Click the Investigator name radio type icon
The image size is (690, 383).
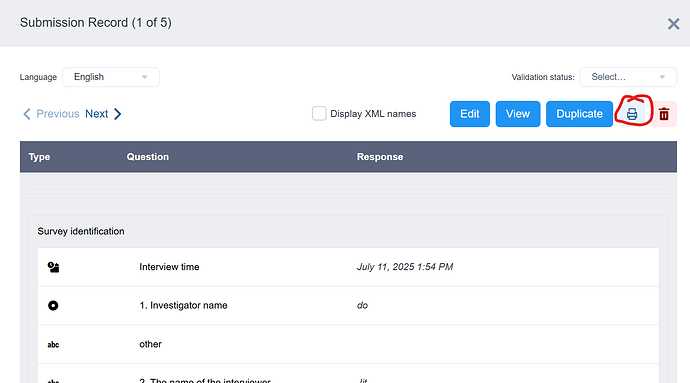point(53,306)
